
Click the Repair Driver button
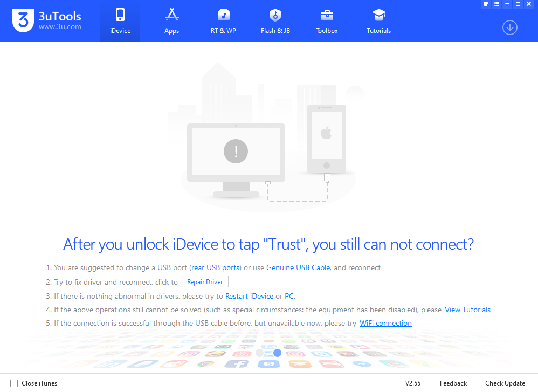(205, 282)
